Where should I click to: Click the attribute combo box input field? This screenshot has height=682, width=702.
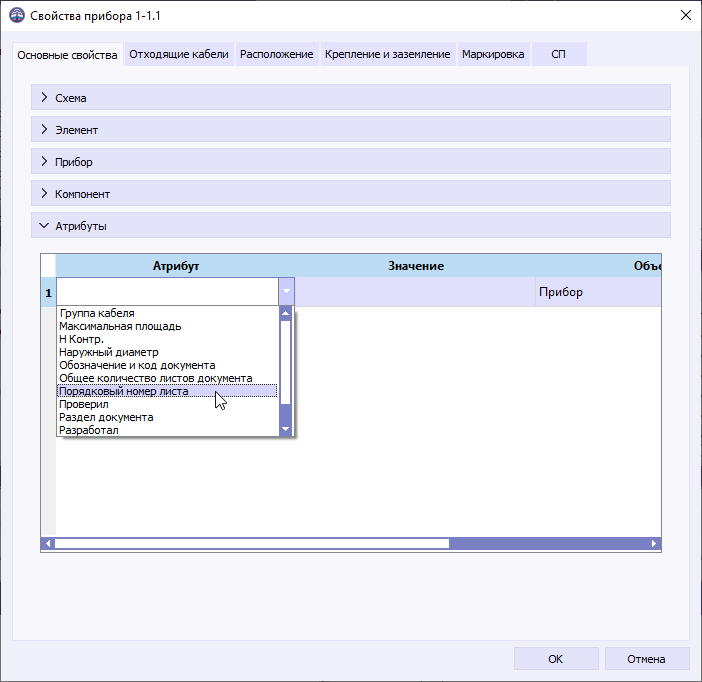pos(167,292)
